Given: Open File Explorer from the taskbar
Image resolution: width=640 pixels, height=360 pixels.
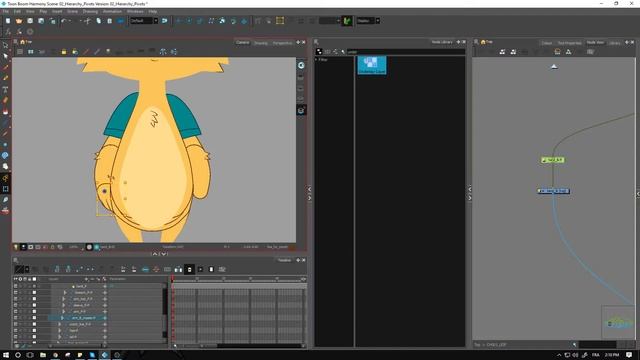Looking at the screenshot, I should point(43,355).
